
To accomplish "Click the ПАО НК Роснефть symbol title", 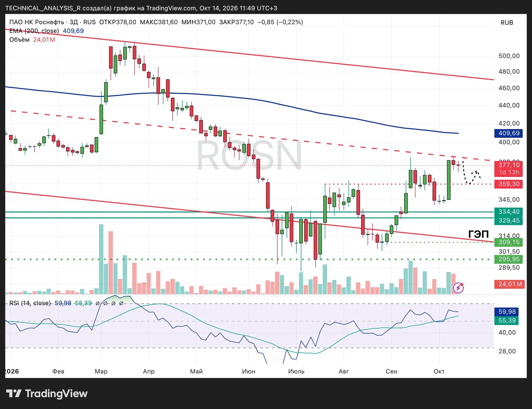I will point(37,22).
